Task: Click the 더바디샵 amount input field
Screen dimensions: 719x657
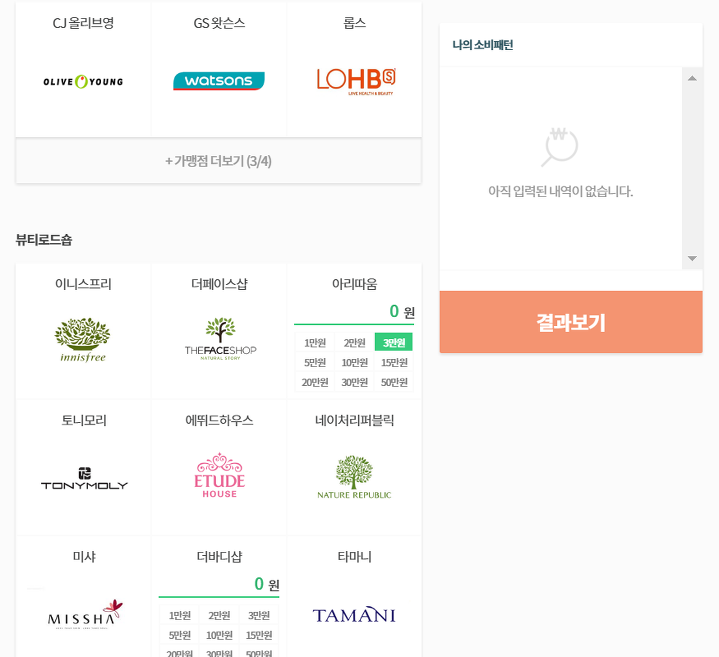Action: pyautogui.click(x=210, y=584)
